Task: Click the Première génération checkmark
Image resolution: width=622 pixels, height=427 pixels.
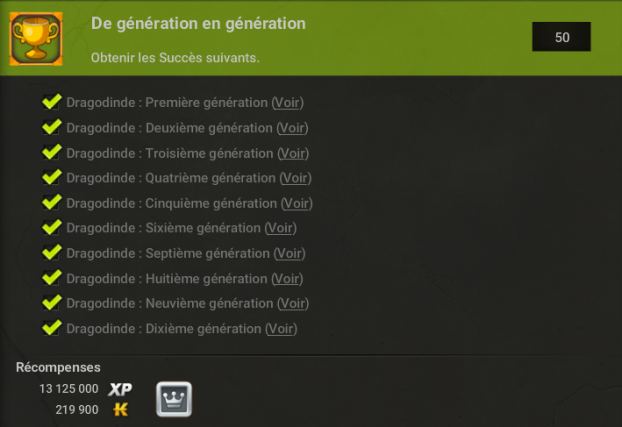Action: point(52,102)
